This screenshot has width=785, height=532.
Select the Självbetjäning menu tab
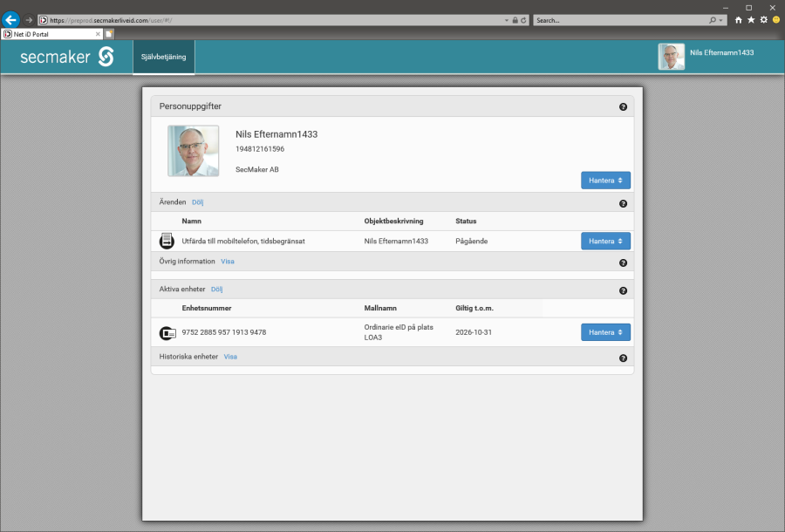(164, 57)
